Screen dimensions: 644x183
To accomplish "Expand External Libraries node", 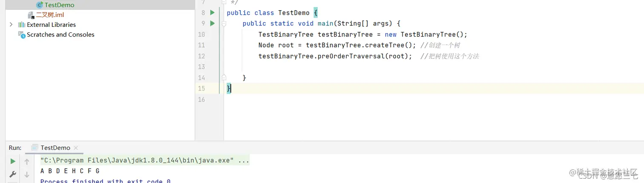I will pos(11,25).
